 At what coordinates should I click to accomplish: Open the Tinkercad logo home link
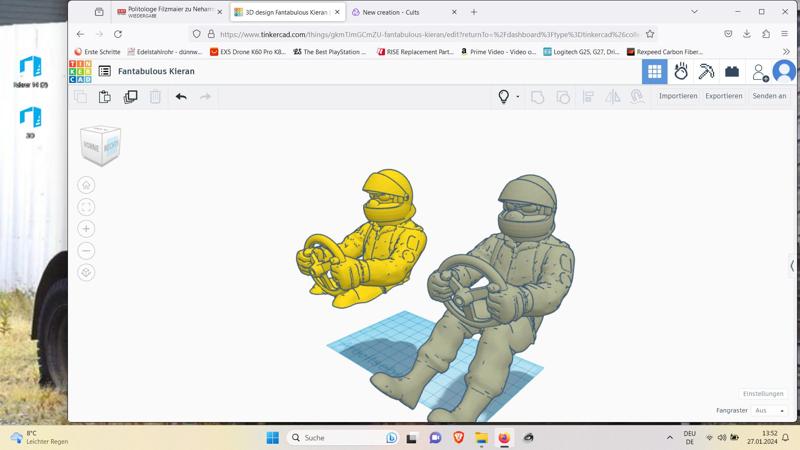(80, 71)
